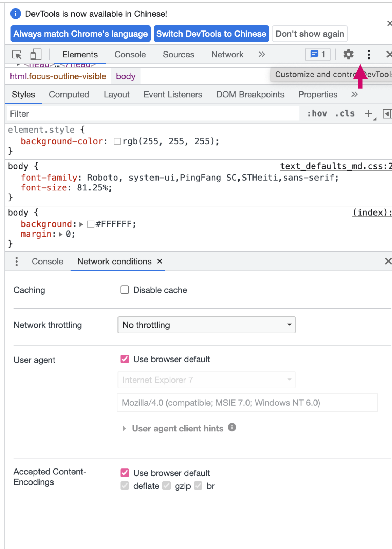Expand User agent client hints section
The height and width of the screenshot is (549, 392).
[x=124, y=429]
